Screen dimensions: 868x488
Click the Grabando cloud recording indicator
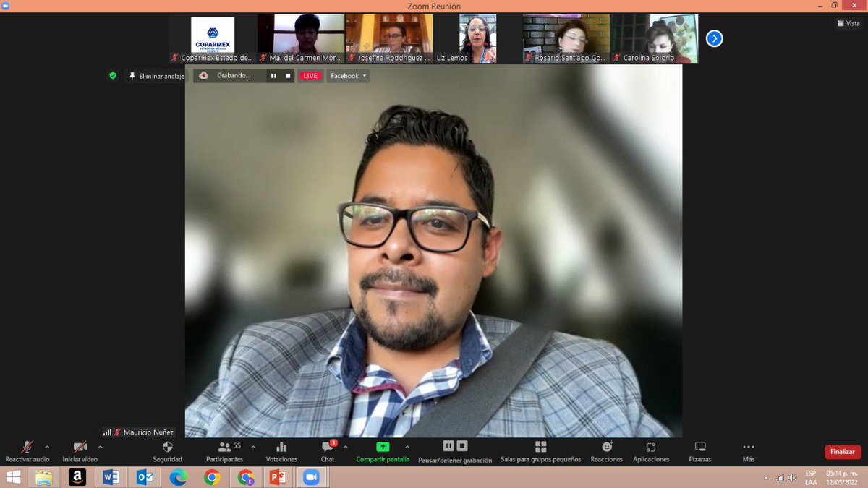225,76
